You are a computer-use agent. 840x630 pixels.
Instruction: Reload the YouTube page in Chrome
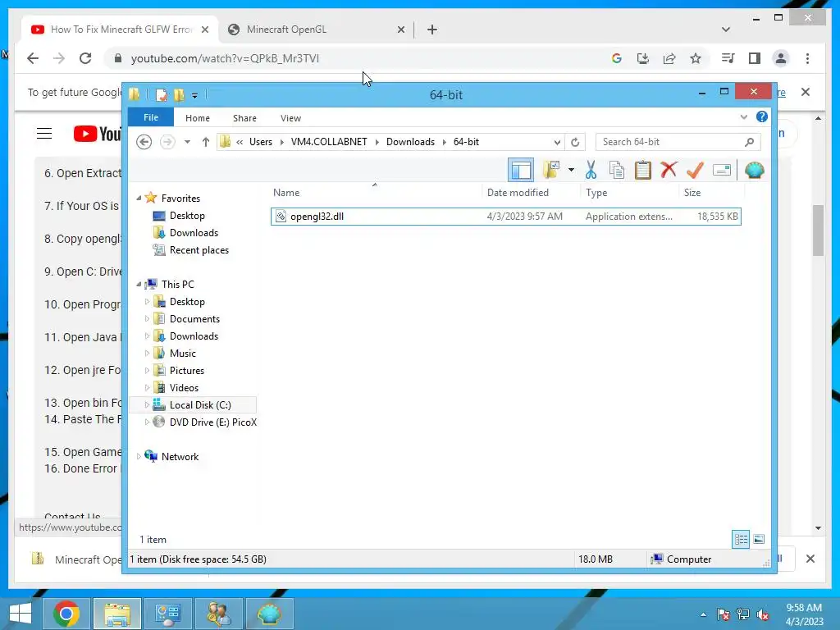pyautogui.click(x=84, y=58)
